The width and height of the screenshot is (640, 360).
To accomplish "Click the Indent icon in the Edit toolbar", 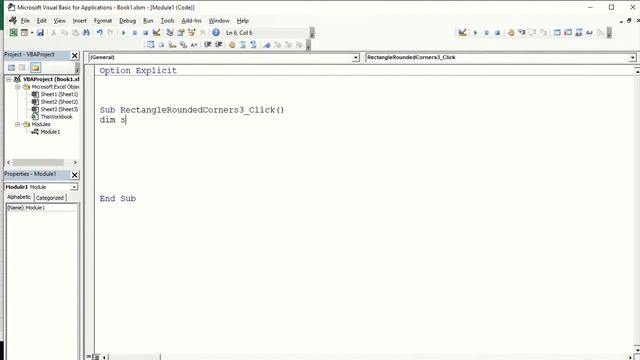I will point(207,45).
